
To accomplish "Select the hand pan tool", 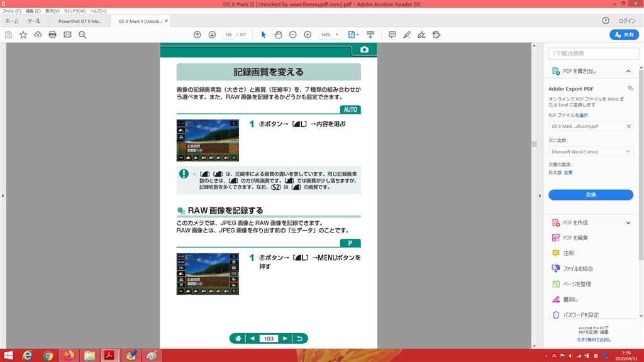I will tap(278, 35).
